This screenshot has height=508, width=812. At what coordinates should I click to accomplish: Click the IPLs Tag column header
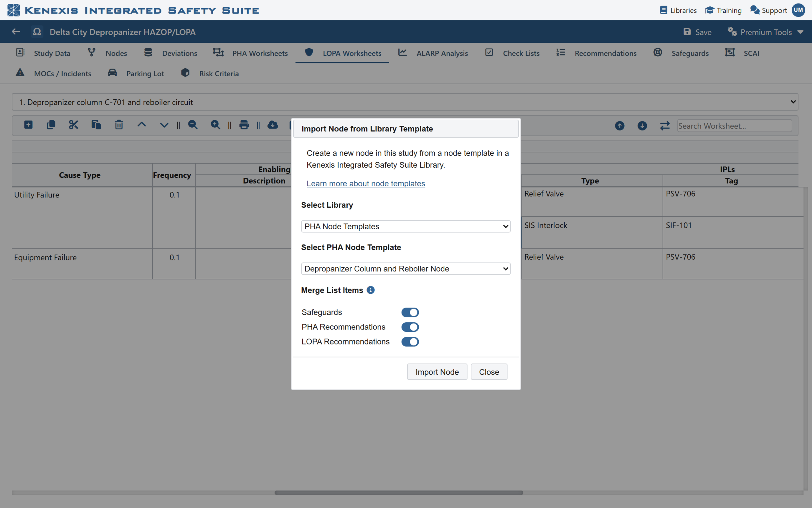tap(731, 181)
